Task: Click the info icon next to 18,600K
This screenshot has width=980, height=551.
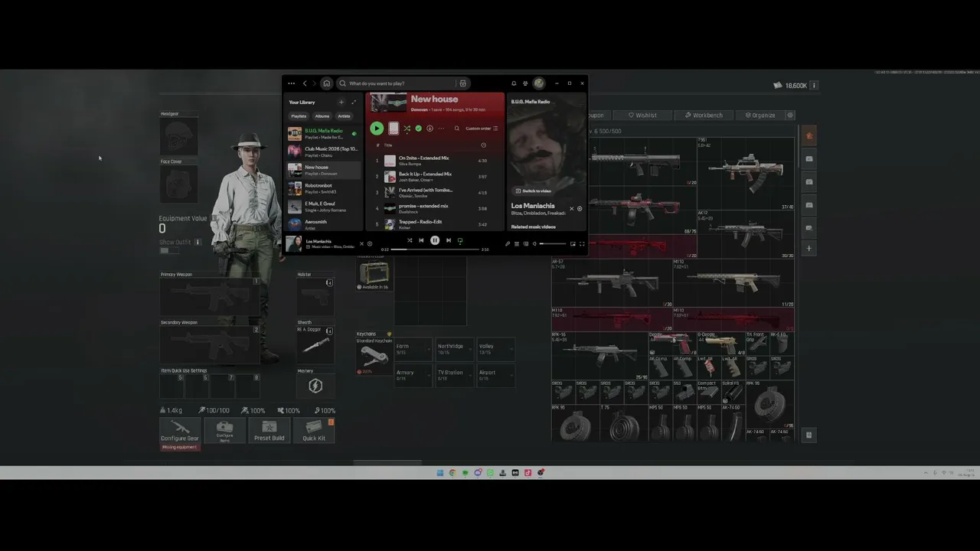Action: tap(814, 86)
